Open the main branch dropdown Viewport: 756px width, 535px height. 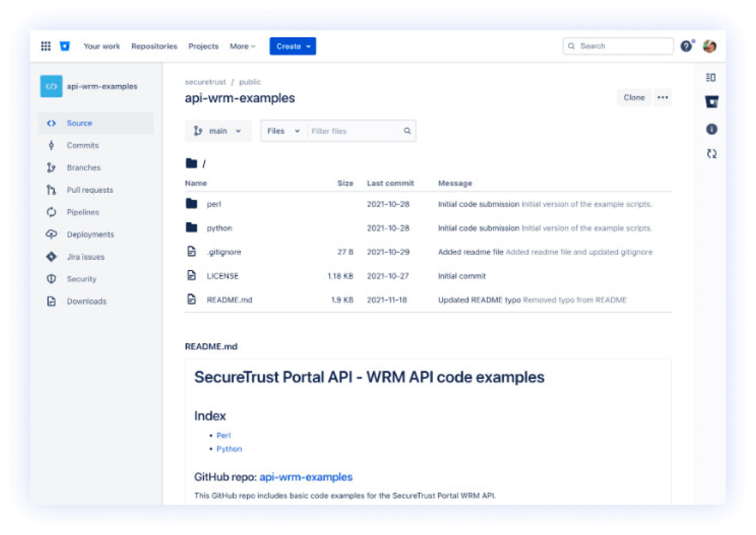pos(218,131)
